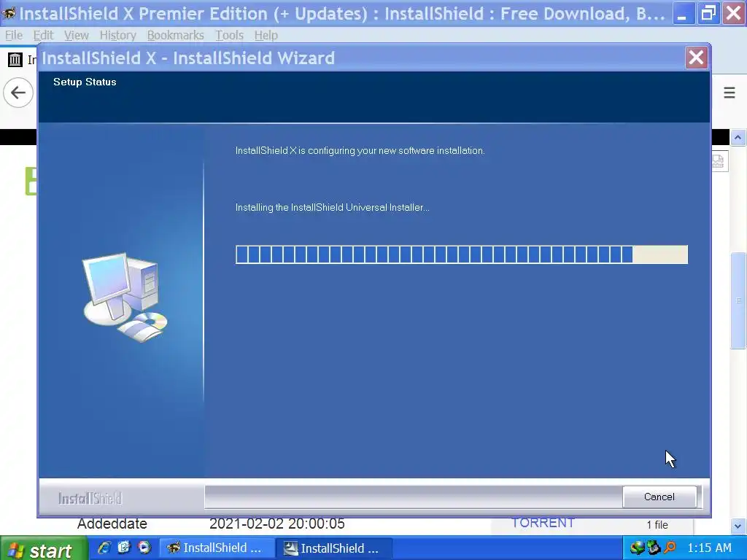Open the File menu in browser
Screen dimensions: 747x560
[14, 35]
